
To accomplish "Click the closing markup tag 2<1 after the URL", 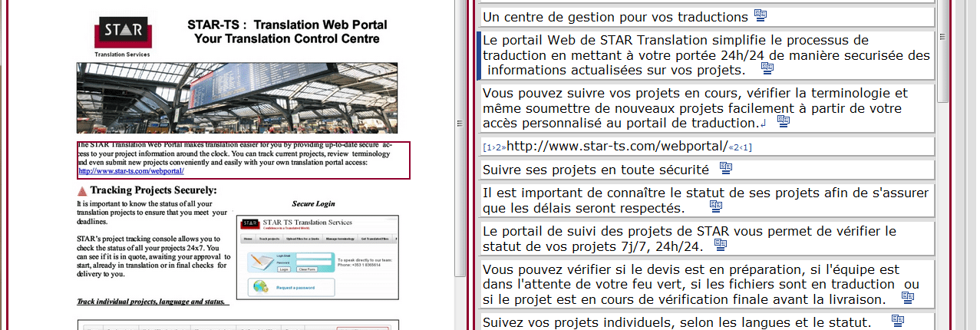I will pos(740,147).
